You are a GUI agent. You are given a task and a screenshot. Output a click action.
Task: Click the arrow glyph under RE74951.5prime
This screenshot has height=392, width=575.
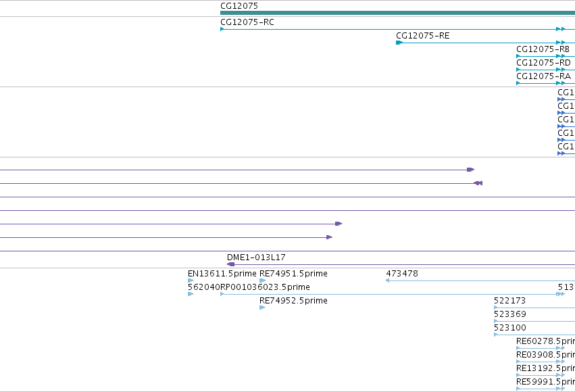coord(262,280)
